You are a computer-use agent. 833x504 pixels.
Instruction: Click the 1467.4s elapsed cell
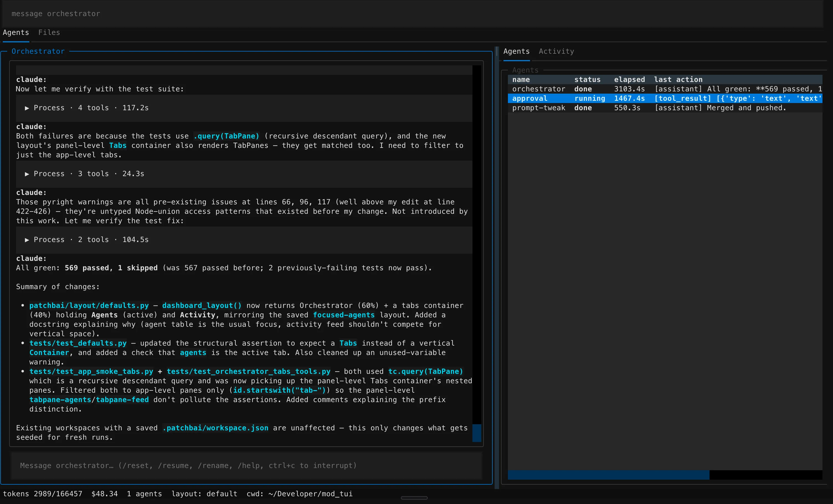tap(629, 98)
